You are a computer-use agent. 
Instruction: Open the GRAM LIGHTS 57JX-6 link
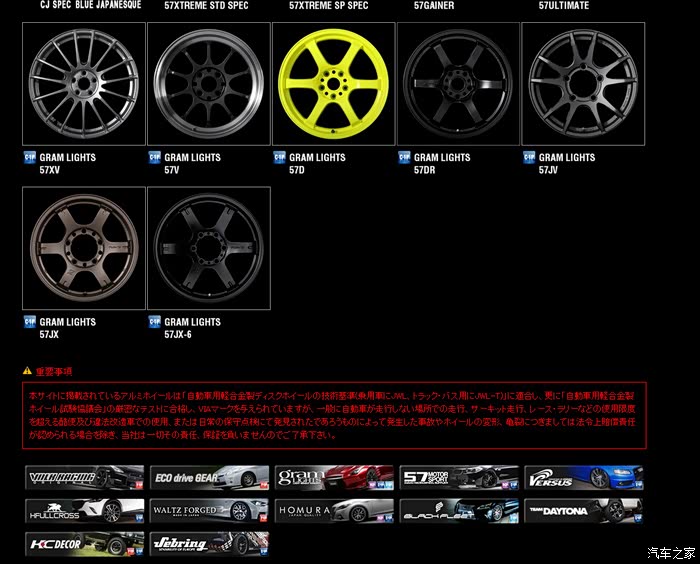click(x=192, y=328)
